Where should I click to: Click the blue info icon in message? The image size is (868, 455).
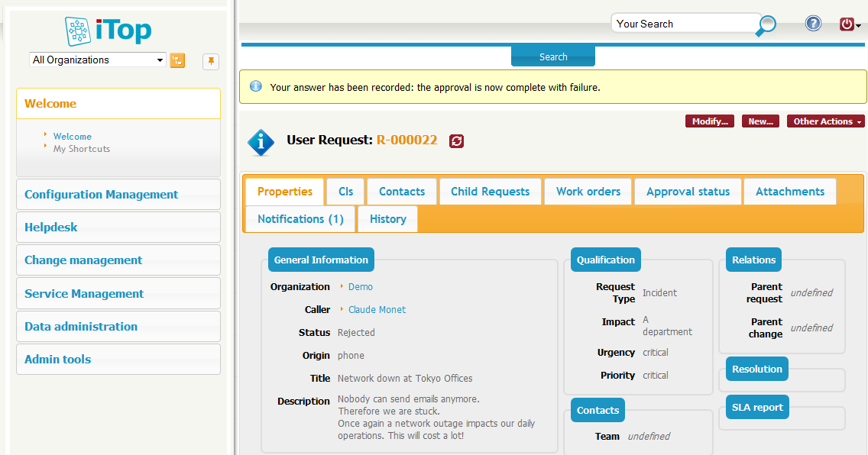(256, 87)
